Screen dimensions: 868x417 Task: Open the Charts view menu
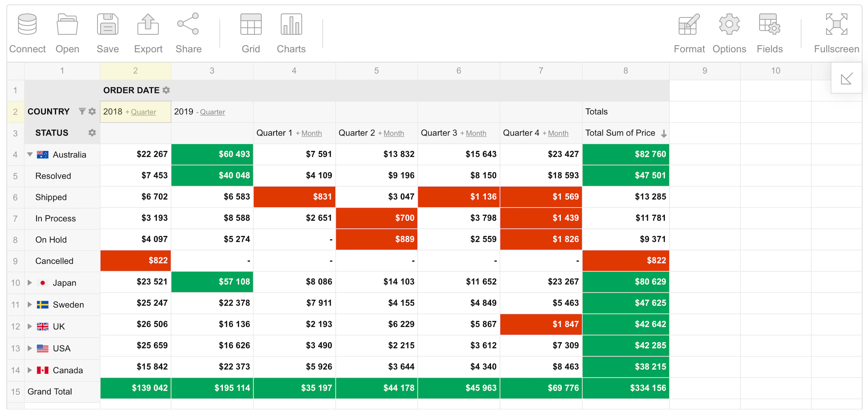tap(291, 33)
